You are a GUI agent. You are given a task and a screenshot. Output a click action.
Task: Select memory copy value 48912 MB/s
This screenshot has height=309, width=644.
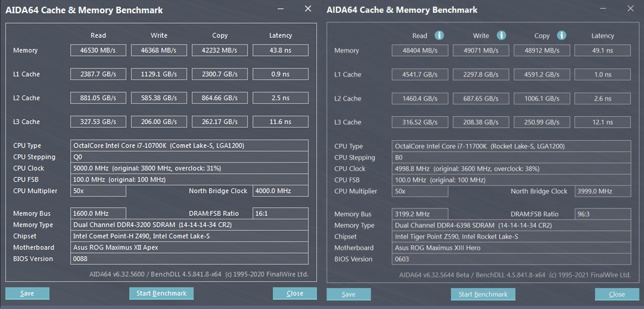(x=541, y=50)
